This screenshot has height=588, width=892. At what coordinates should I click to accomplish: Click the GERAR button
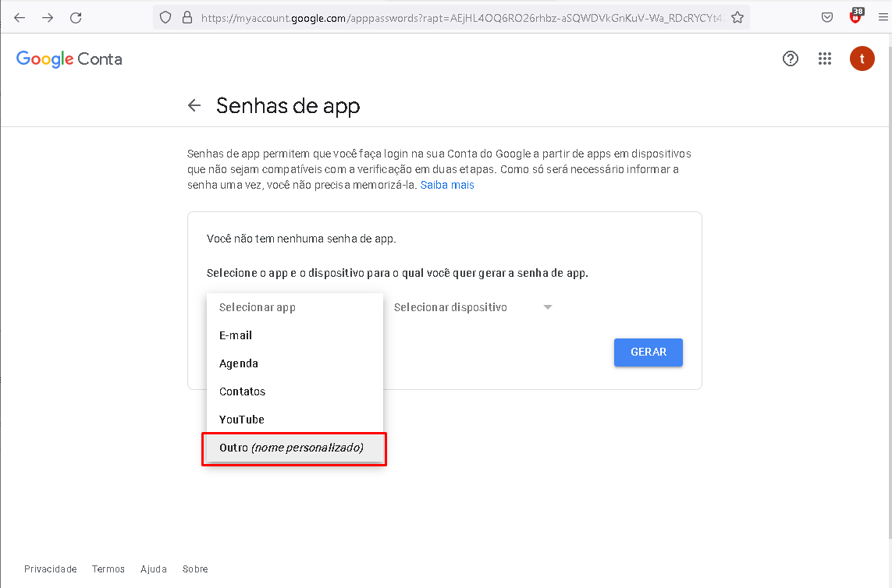(648, 352)
